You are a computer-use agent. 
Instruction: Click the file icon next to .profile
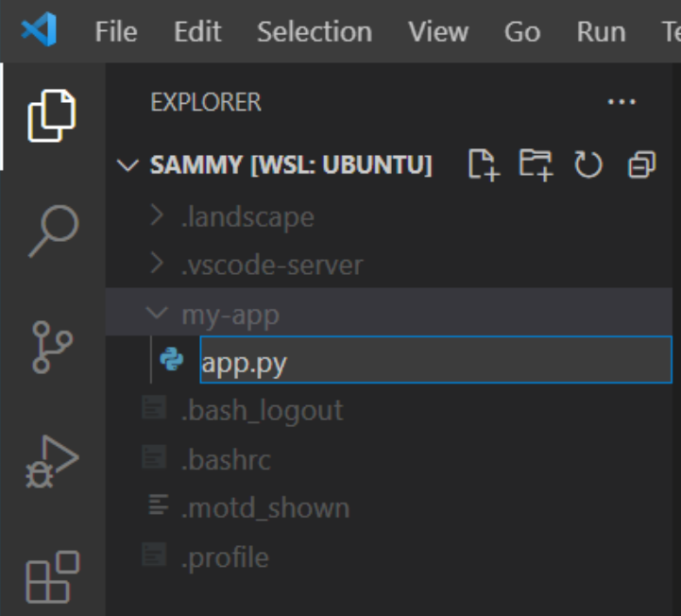(x=154, y=555)
